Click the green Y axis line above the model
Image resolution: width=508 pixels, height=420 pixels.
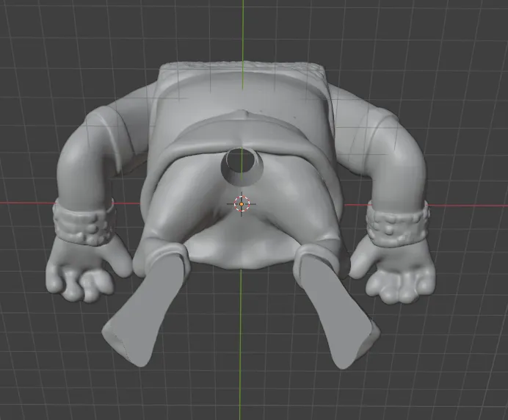coord(243,31)
